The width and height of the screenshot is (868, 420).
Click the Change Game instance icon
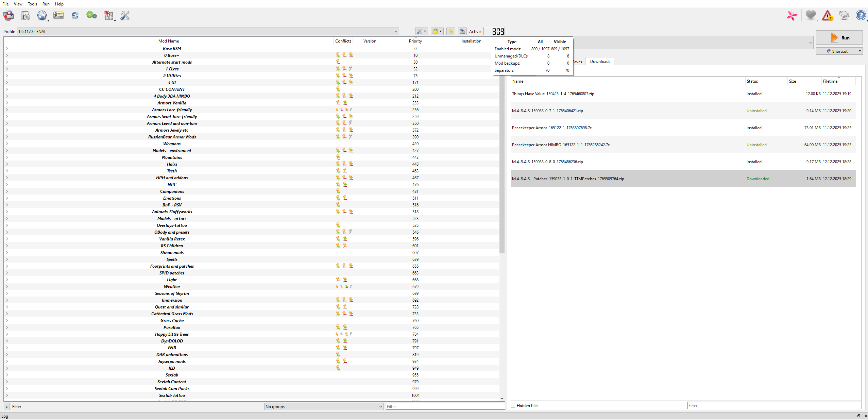[x=8, y=15]
